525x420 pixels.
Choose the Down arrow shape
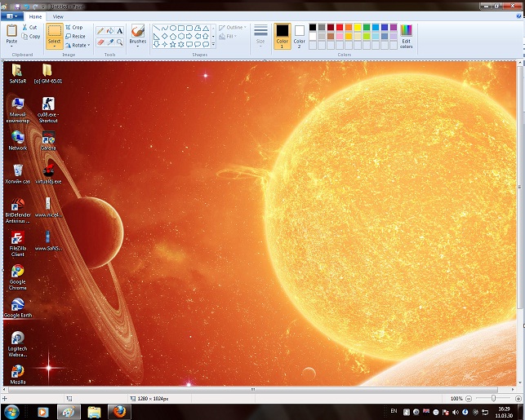click(x=157, y=44)
